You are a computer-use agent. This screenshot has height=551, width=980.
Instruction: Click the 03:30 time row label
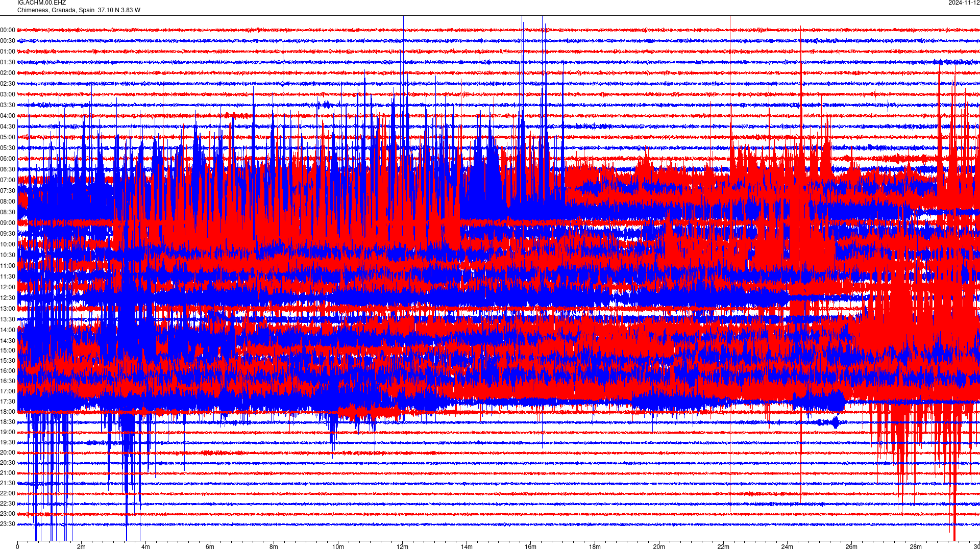click(x=8, y=105)
